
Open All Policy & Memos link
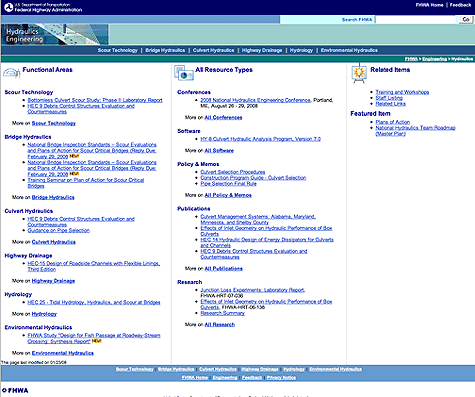pyautogui.click(x=228, y=195)
